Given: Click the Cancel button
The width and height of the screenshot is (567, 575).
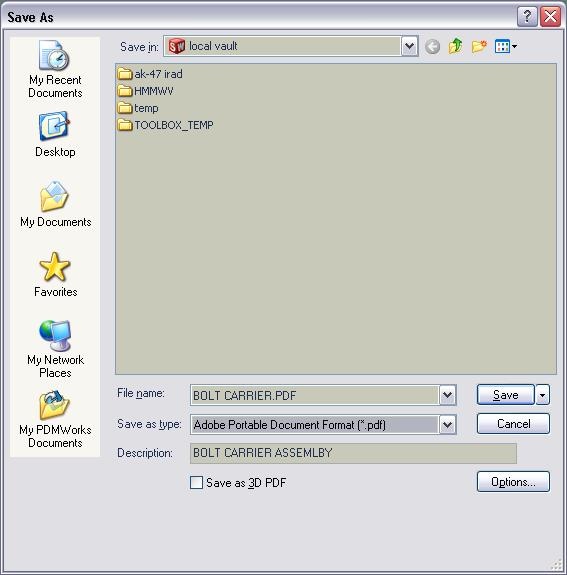Looking at the screenshot, I should [x=513, y=424].
